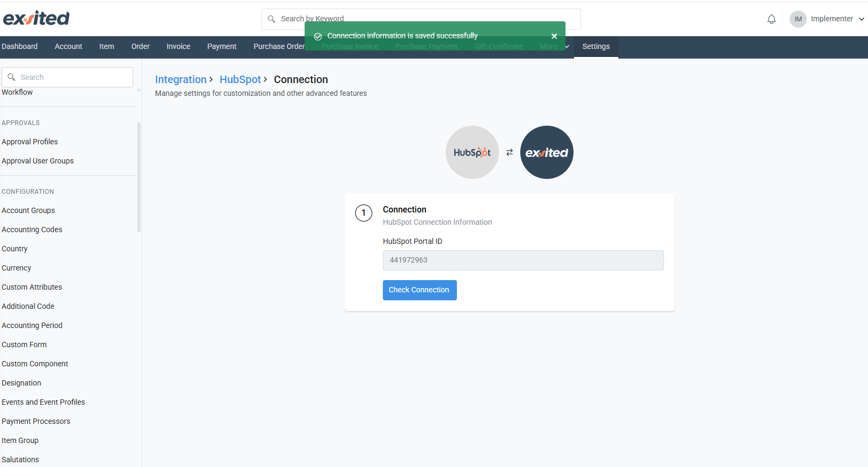
Task: Expand the Implementer user dropdown arrow
Action: [x=861, y=19]
